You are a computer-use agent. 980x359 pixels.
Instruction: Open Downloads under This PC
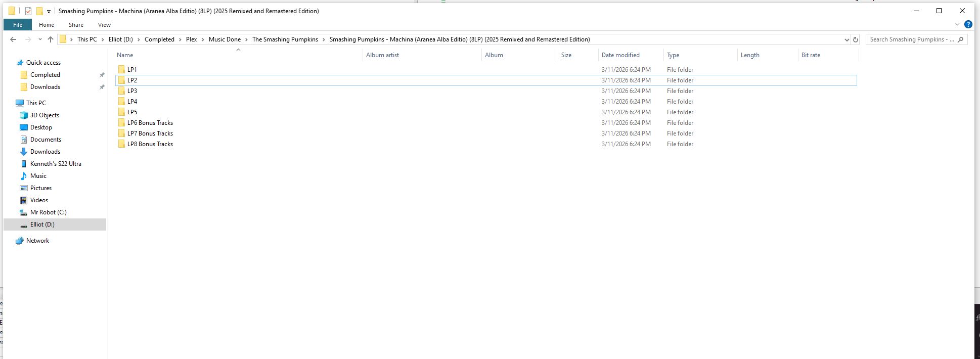point(45,152)
